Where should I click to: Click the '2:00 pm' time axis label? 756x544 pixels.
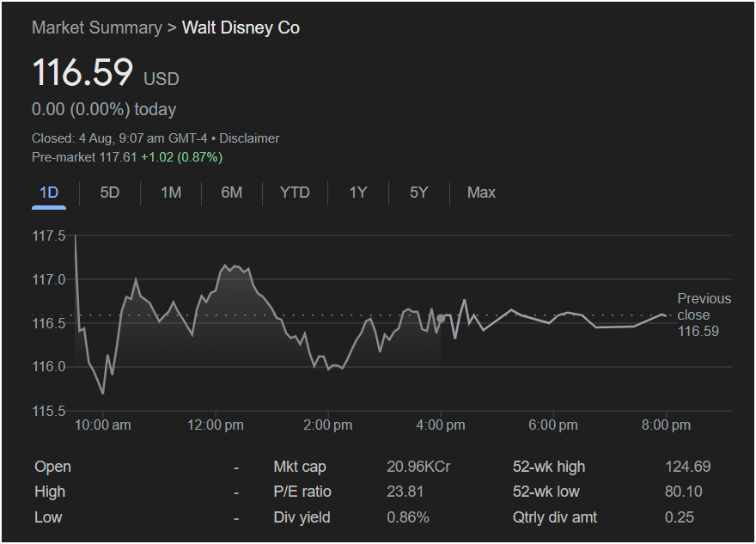(x=328, y=425)
